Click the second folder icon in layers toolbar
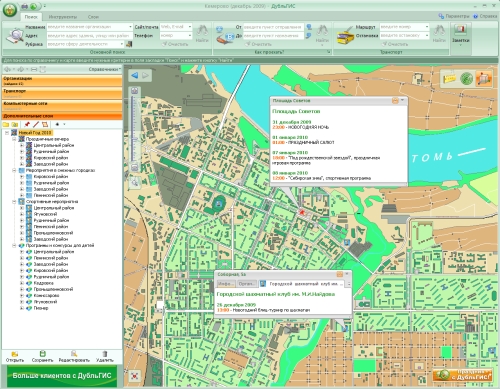 pyautogui.click(x=14, y=124)
